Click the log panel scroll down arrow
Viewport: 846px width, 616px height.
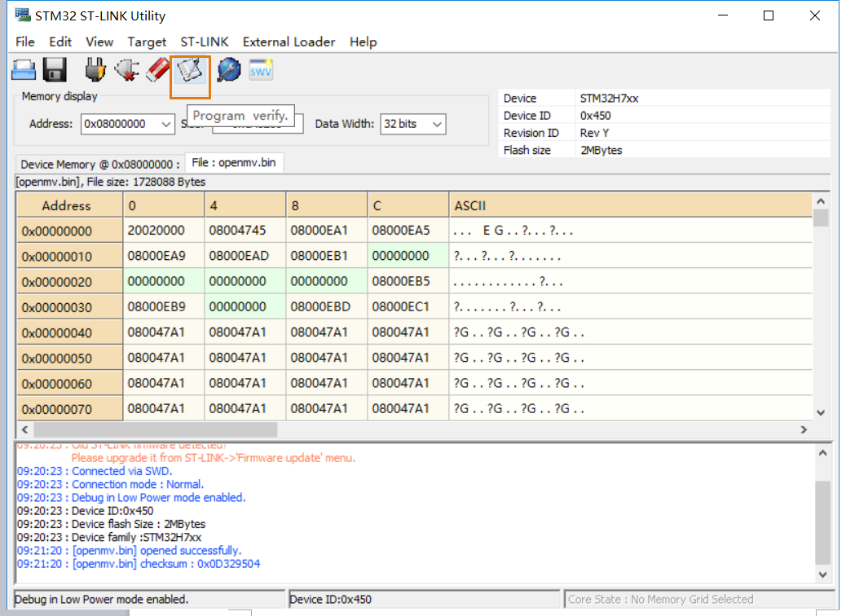pos(822,574)
